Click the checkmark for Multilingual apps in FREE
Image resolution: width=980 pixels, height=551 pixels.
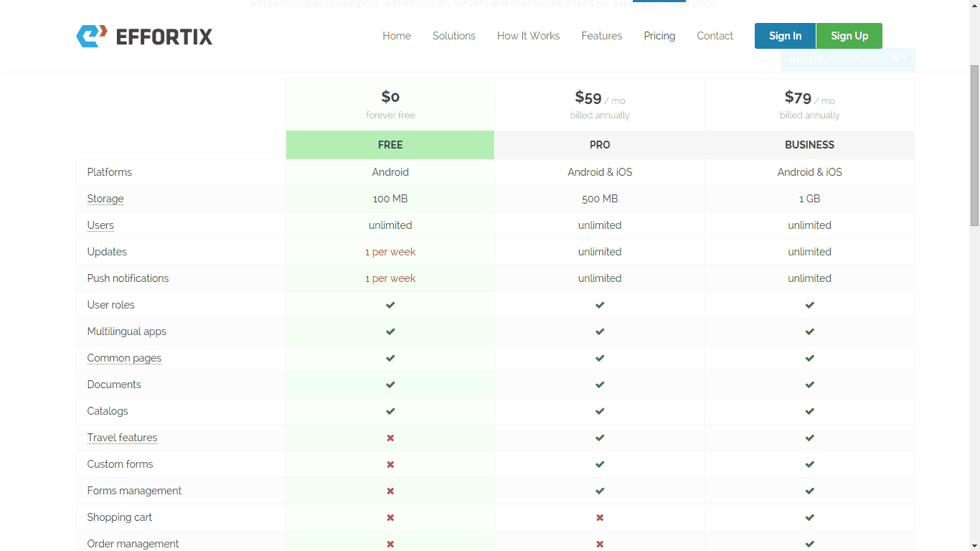click(390, 331)
